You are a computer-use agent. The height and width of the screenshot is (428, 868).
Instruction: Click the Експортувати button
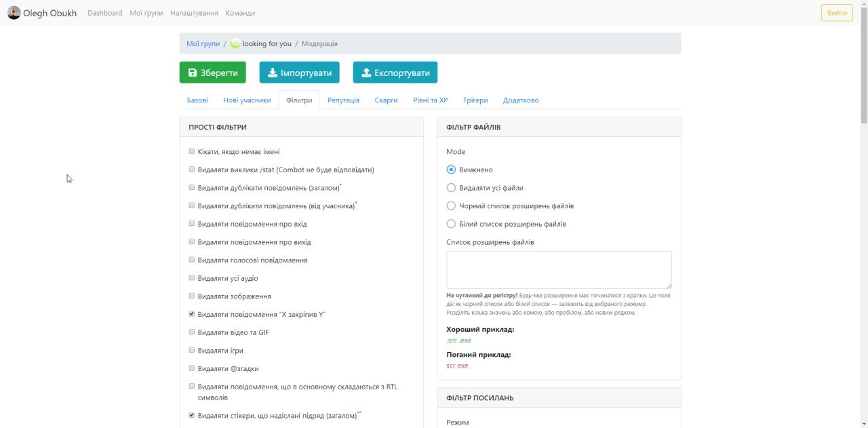[x=395, y=73]
